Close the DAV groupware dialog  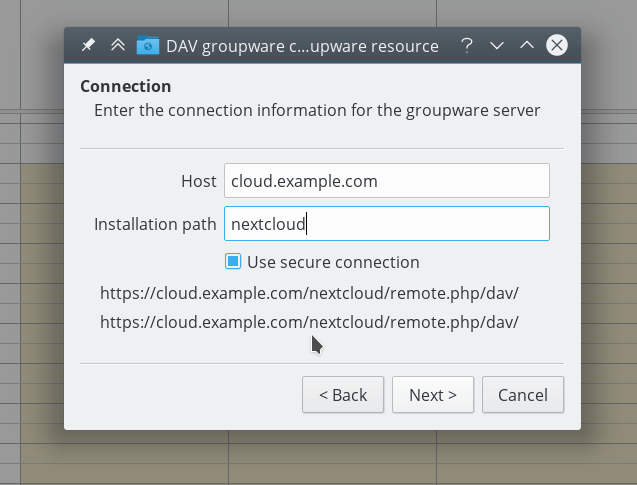tap(557, 46)
